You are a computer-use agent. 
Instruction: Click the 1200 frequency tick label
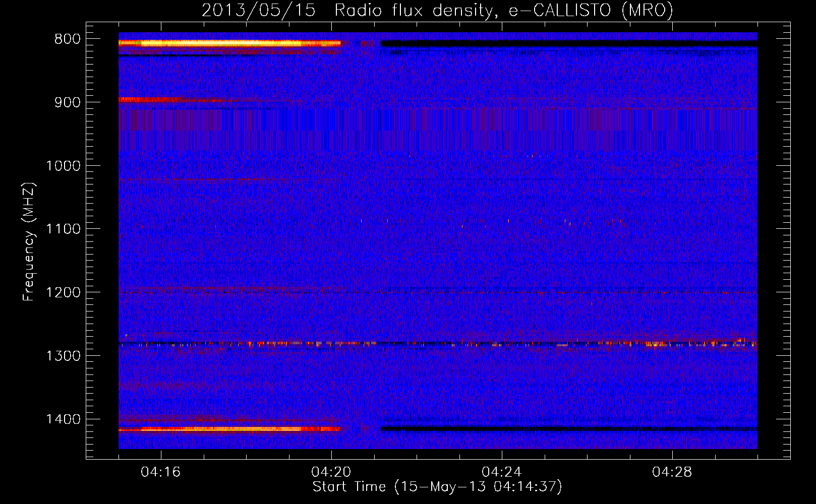pyautogui.click(x=63, y=293)
